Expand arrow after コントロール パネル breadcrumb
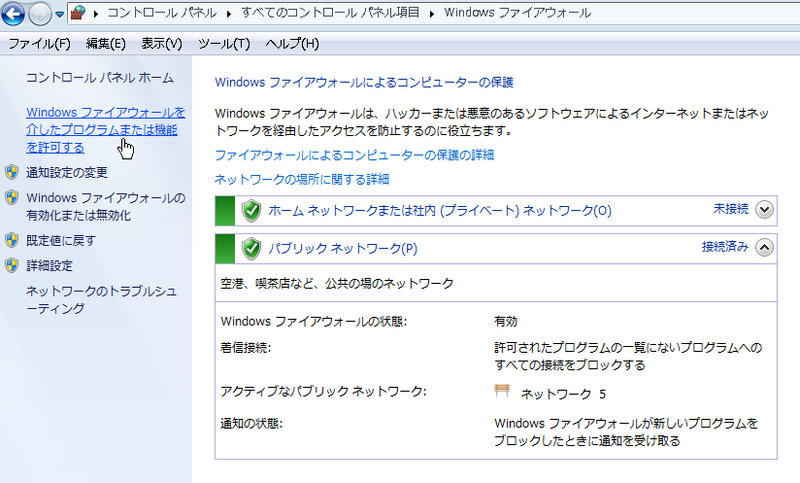Screen dimensions: 800x483 click(229, 13)
